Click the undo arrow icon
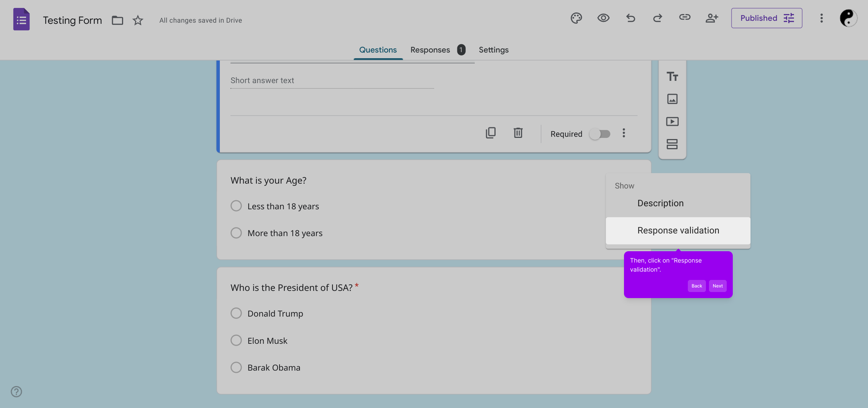Image resolution: width=868 pixels, height=408 pixels. (630, 18)
